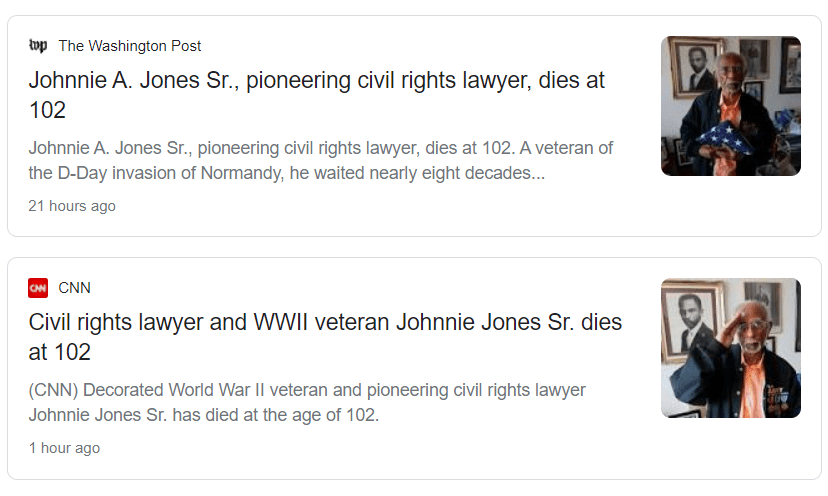Click the red CNN logo icon

pyautogui.click(x=38, y=288)
